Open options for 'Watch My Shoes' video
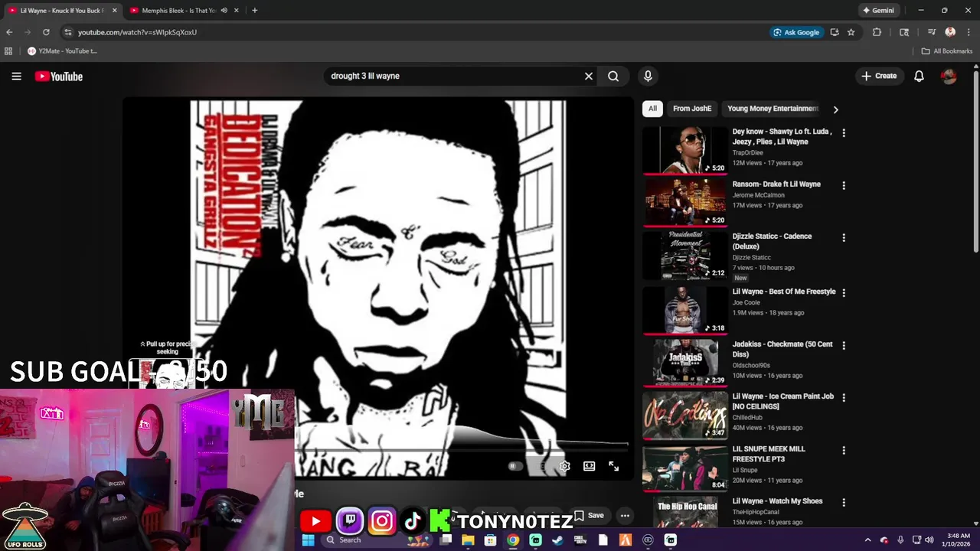Screen dimensions: 980x551 (x=844, y=502)
